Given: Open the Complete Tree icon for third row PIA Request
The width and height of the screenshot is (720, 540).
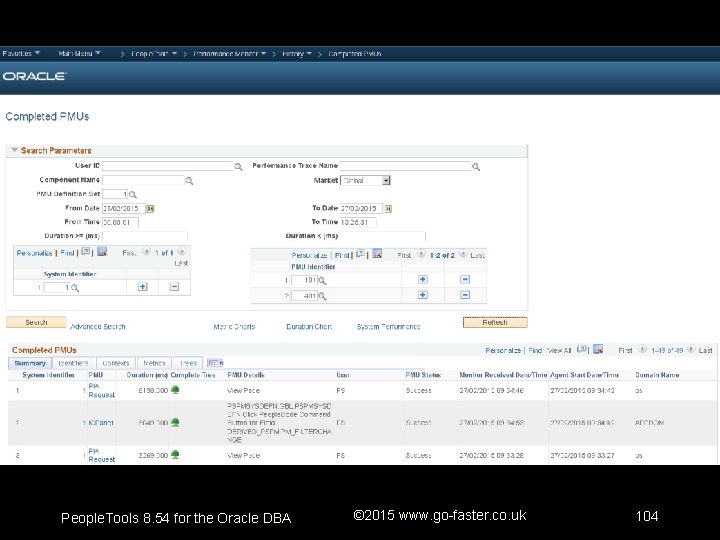Looking at the screenshot, I should [x=175, y=455].
